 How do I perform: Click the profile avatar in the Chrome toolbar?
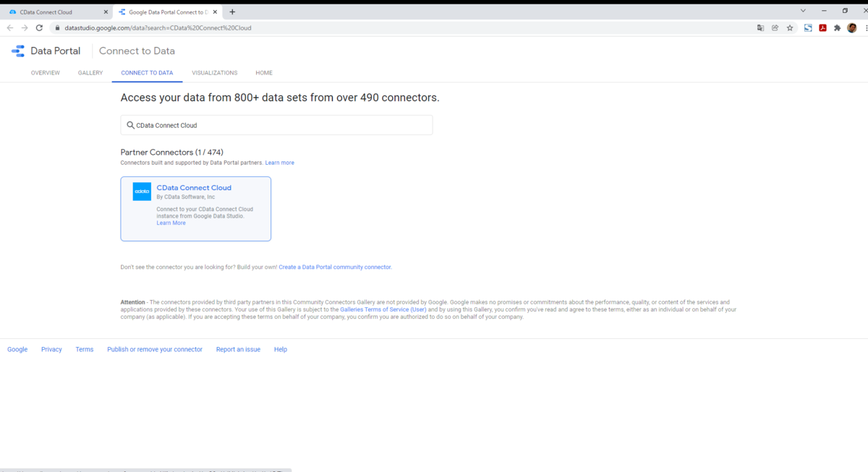(852, 27)
